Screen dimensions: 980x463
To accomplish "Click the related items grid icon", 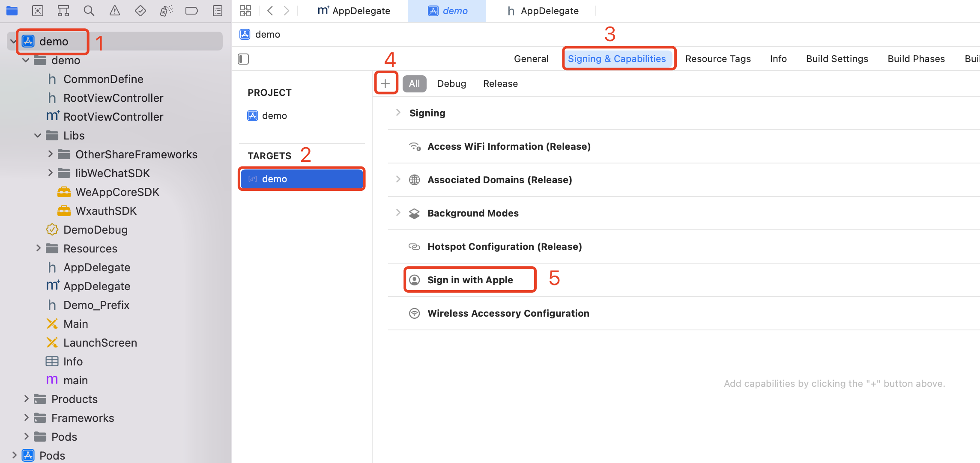I will [245, 11].
